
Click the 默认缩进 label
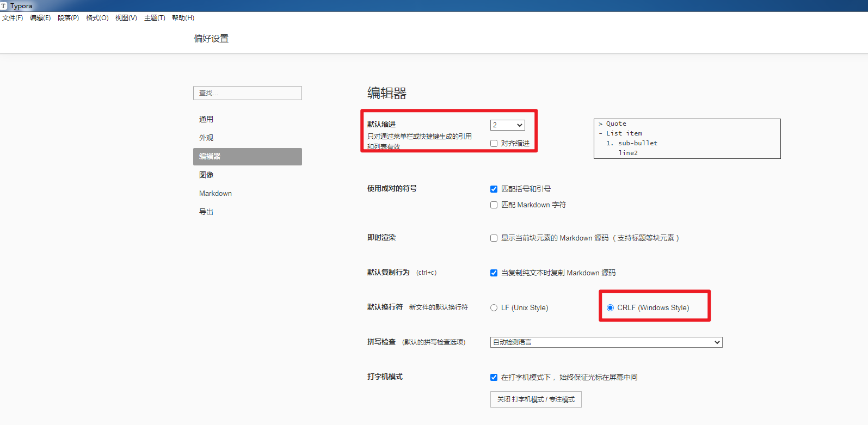[381, 124]
